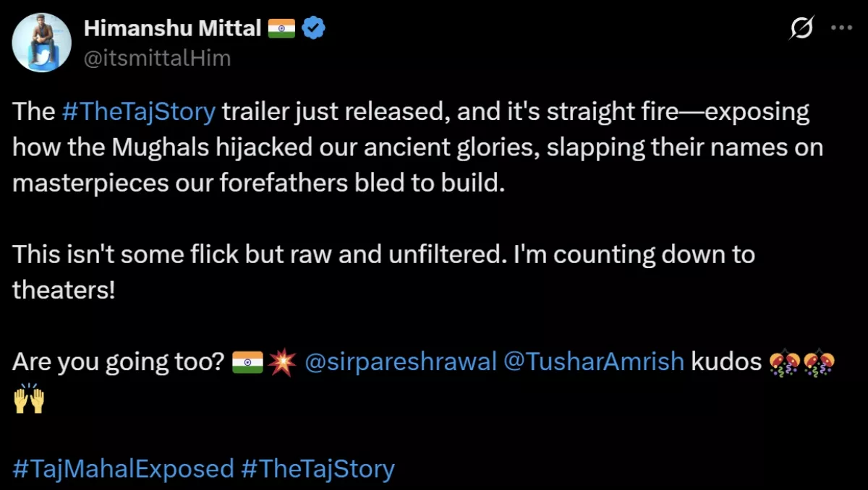The image size is (868, 490).
Task: Click the first party popper emoji after kudos
Action: (x=783, y=361)
